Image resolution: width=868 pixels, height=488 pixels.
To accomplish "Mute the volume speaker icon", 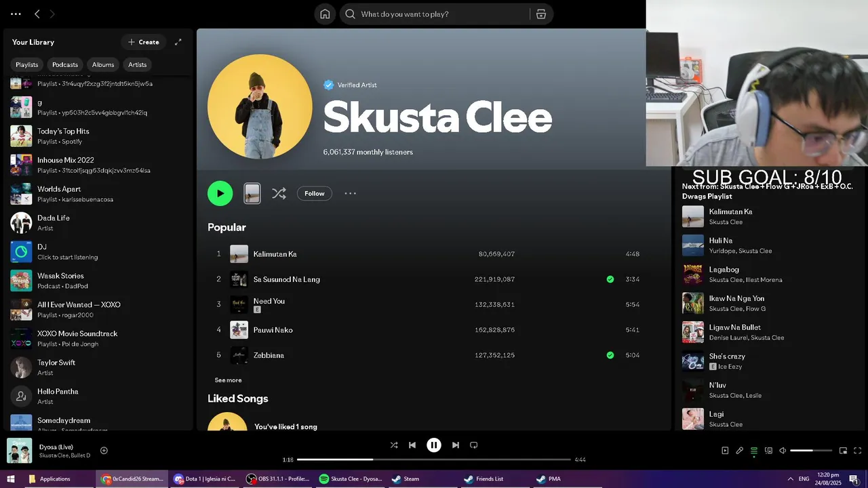I will coord(783,451).
